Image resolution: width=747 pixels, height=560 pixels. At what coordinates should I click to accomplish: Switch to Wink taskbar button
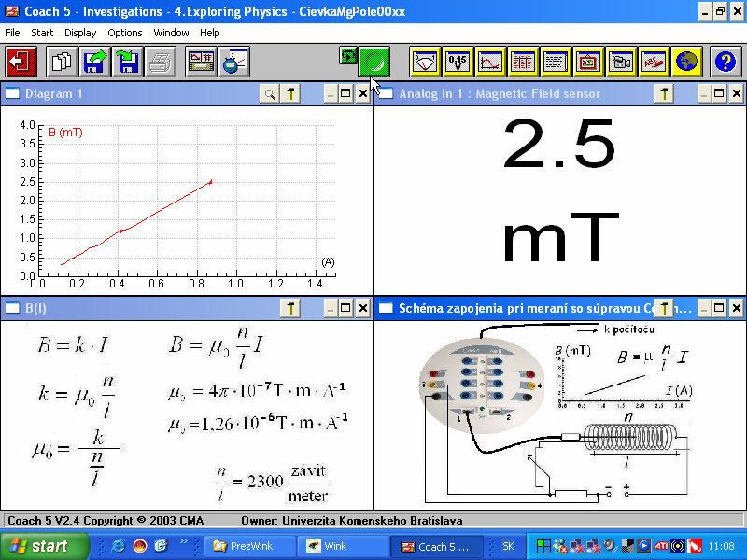tap(342, 546)
